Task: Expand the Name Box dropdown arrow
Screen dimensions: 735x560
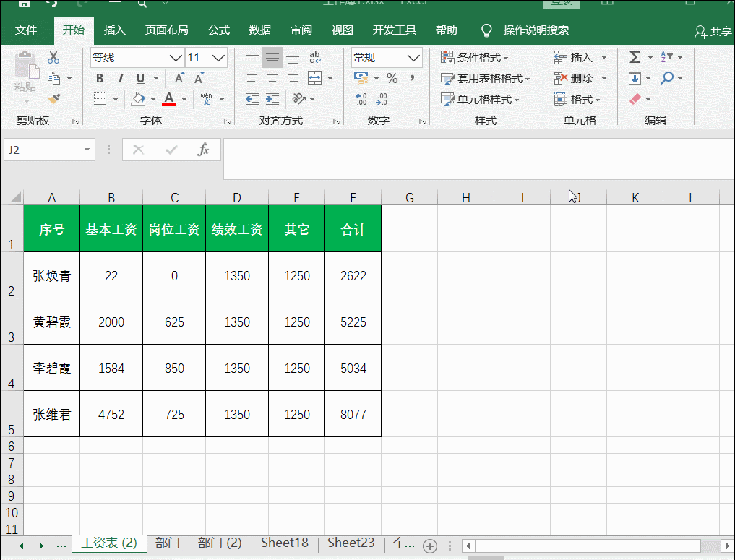Action: coord(87,150)
